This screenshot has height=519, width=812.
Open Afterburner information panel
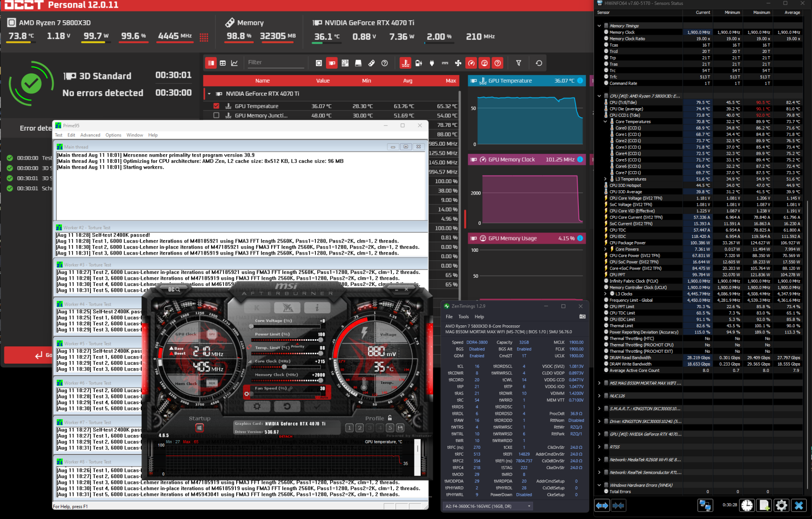[x=317, y=308]
